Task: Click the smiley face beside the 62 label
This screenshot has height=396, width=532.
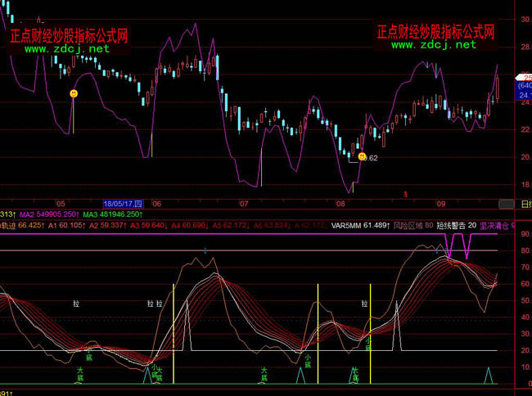Action: click(x=361, y=155)
